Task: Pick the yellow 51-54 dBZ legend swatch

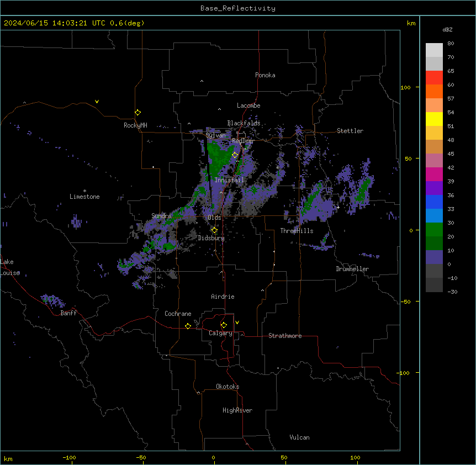Action: [434, 119]
